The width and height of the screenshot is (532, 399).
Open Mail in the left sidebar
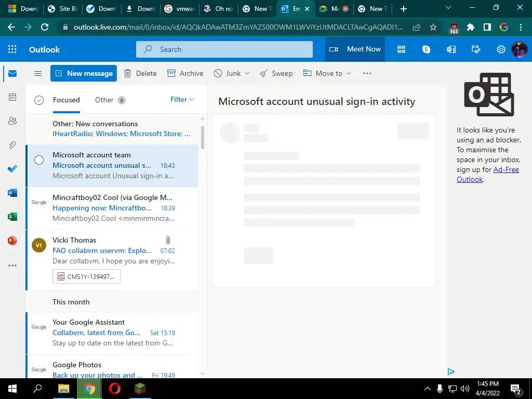[12, 74]
